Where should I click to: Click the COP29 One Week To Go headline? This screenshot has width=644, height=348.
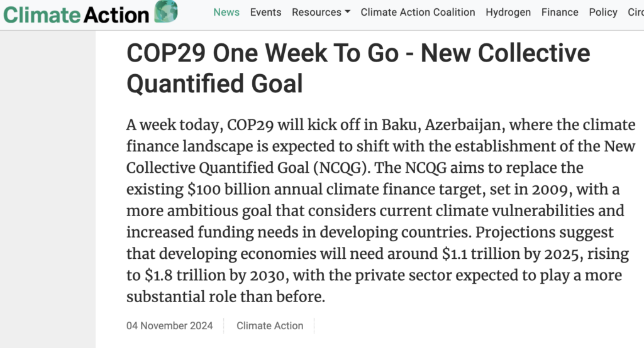coord(358,68)
